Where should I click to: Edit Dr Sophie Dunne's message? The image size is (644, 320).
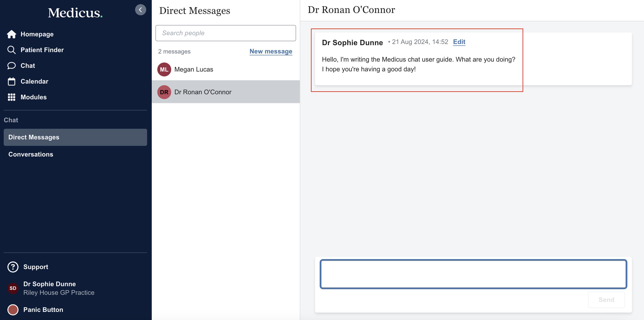pyautogui.click(x=459, y=42)
